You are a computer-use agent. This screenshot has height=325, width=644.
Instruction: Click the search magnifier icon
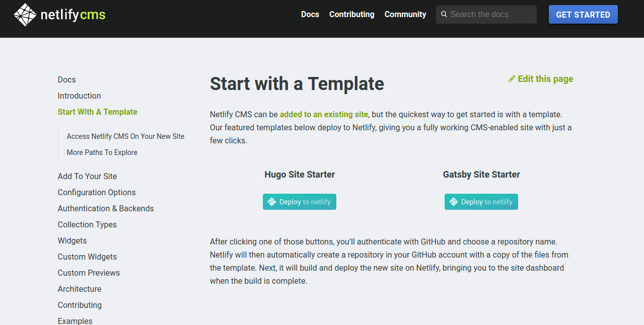444,15
